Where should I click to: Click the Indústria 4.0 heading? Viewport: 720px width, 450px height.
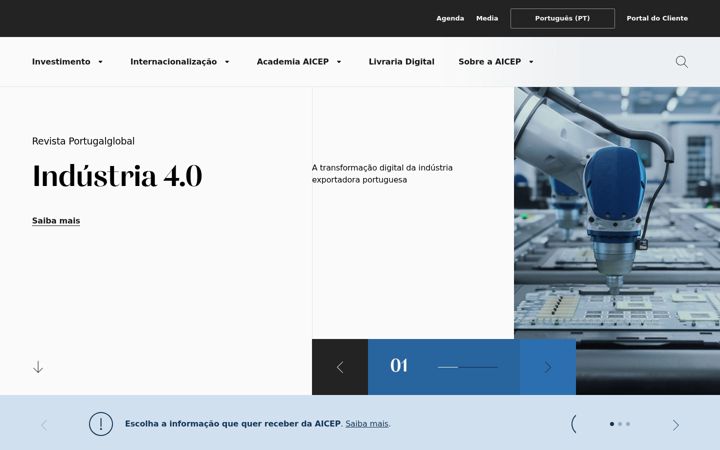tap(117, 176)
